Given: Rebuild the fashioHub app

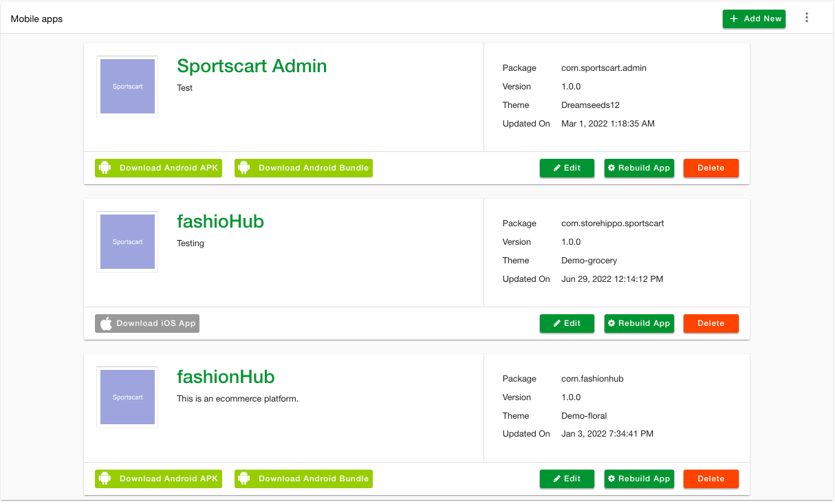Looking at the screenshot, I should [x=639, y=323].
